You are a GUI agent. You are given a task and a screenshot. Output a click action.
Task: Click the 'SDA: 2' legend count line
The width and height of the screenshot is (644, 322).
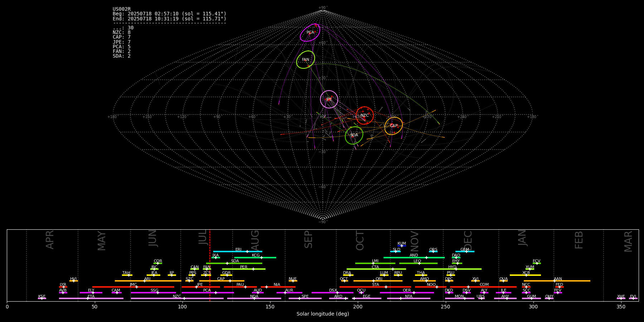tap(122, 56)
